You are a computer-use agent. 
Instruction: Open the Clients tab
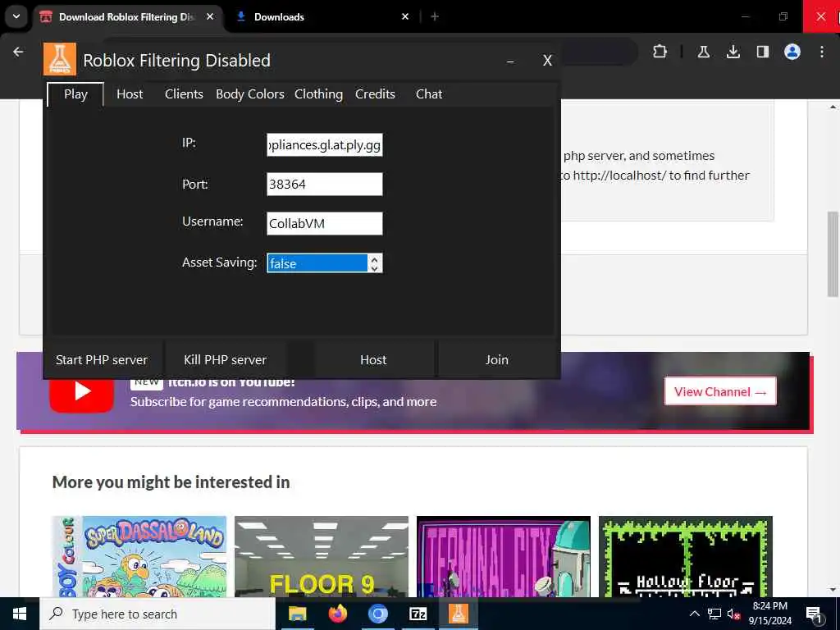[184, 94]
